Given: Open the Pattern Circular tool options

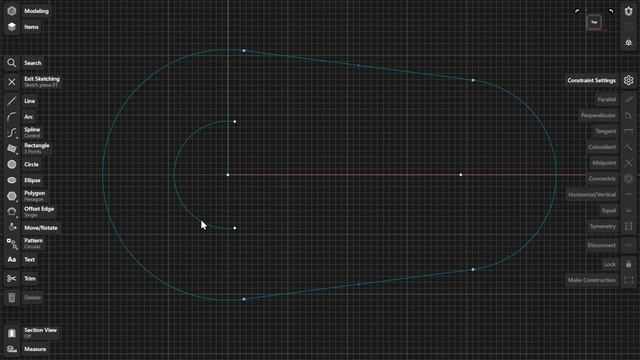Looking at the screenshot, I should (12, 244).
